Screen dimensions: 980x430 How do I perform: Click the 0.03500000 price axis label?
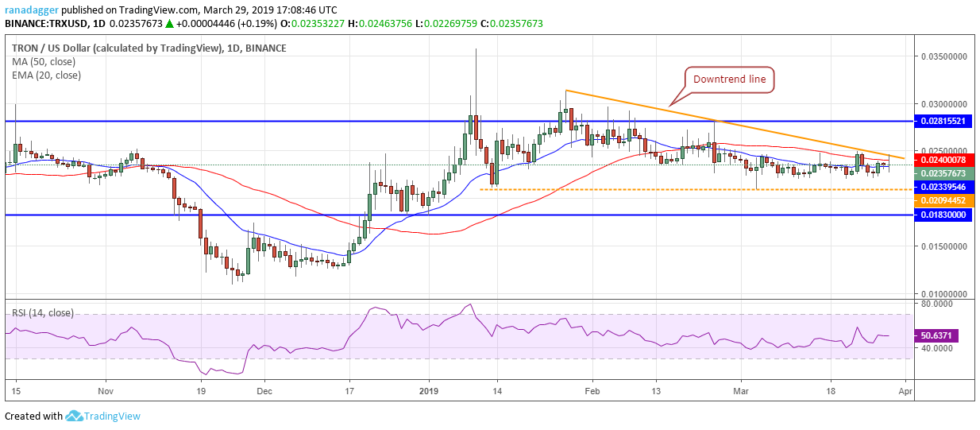[943, 57]
